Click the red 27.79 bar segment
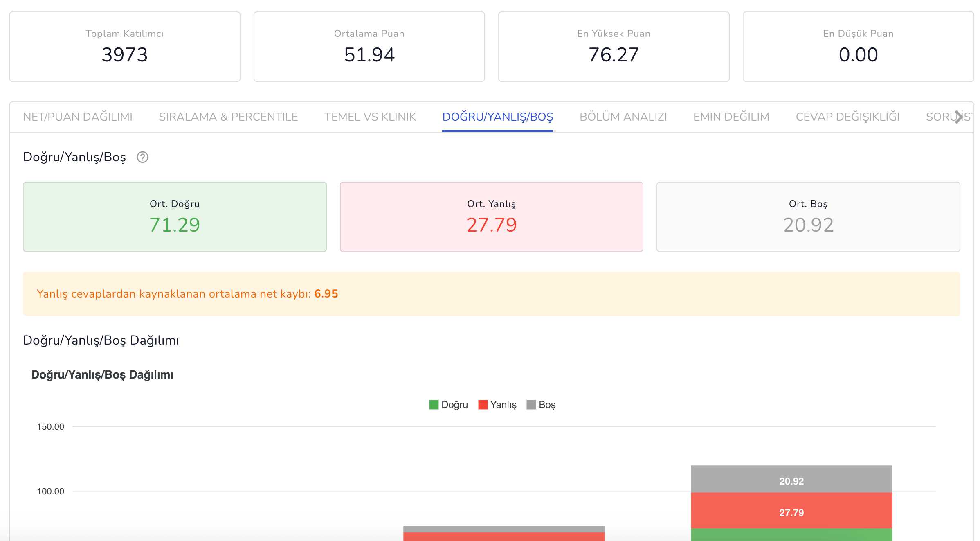Screen dimensions: 980x541 coord(791,510)
